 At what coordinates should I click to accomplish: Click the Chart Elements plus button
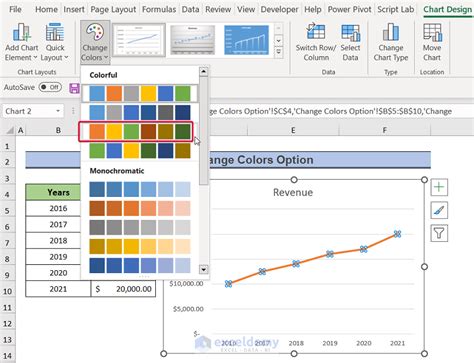(x=439, y=187)
